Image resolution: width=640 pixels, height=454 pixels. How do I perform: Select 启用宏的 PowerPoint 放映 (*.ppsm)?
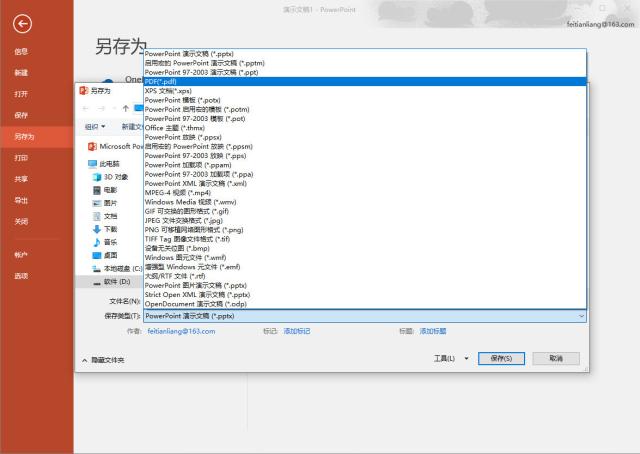(x=365, y=146)
